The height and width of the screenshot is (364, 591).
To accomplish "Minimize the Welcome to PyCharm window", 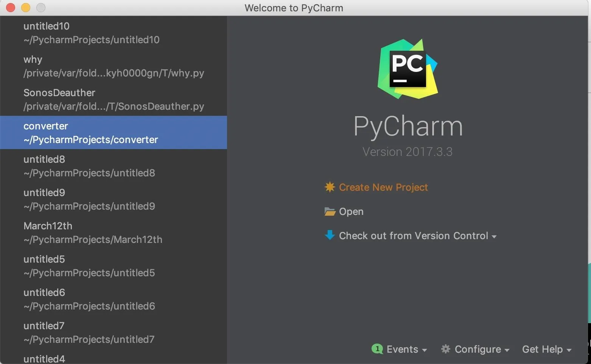I will (x=26, y=8).
